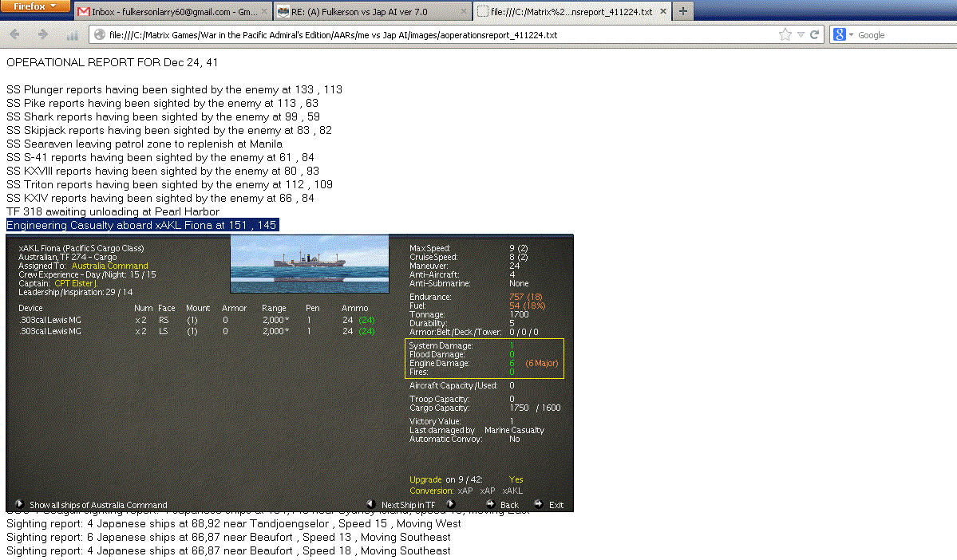The width and height of the screenshot is (957, 560).
Task: Click first .303cal Lewis MG RS row
Action: [196, 320]
